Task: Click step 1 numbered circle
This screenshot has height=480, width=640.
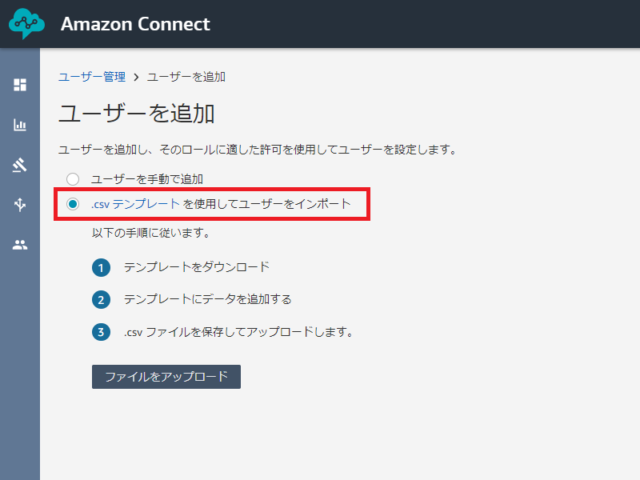Action: (101, 268)
